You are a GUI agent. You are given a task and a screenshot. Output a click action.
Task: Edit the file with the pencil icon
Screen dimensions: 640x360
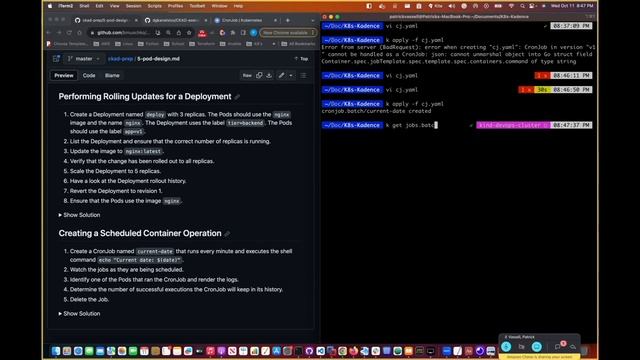[x=281, y=76]
